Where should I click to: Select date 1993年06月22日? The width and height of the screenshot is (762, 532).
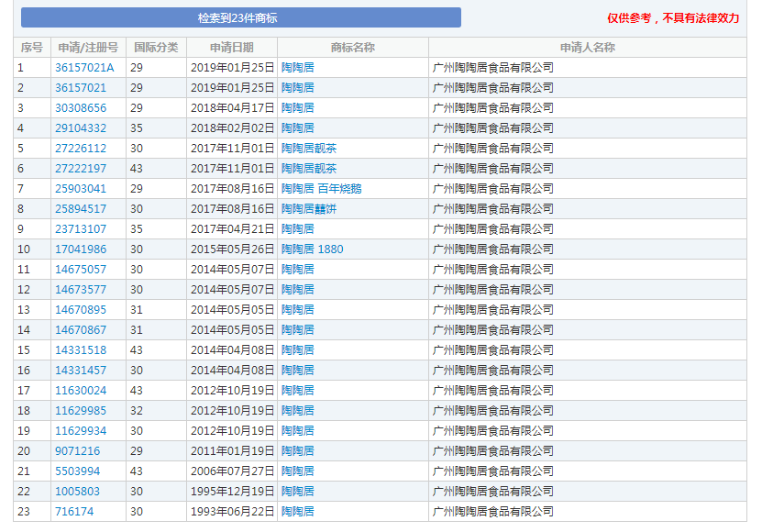(x=233, y=512)
